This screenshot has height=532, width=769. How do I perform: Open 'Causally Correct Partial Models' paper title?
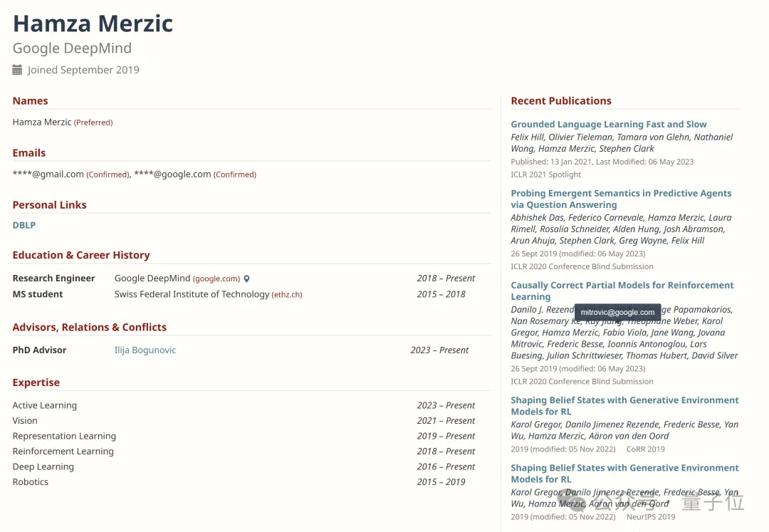[x=622, y=291]
